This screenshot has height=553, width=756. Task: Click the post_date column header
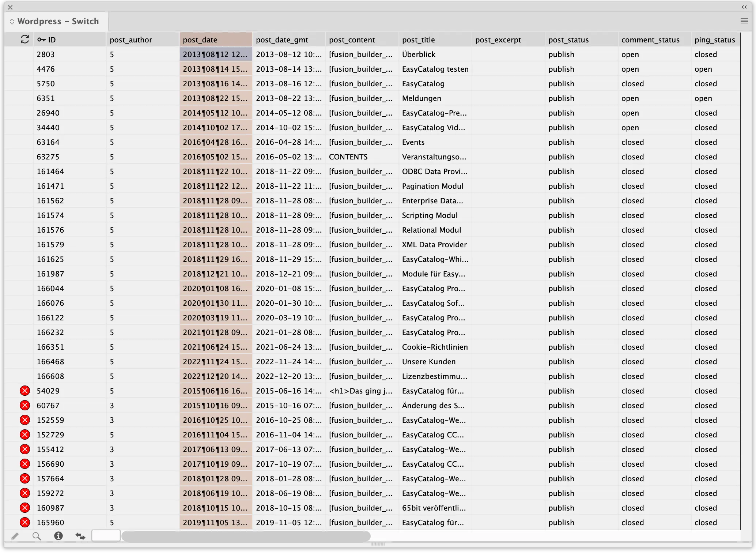(216, 39)
